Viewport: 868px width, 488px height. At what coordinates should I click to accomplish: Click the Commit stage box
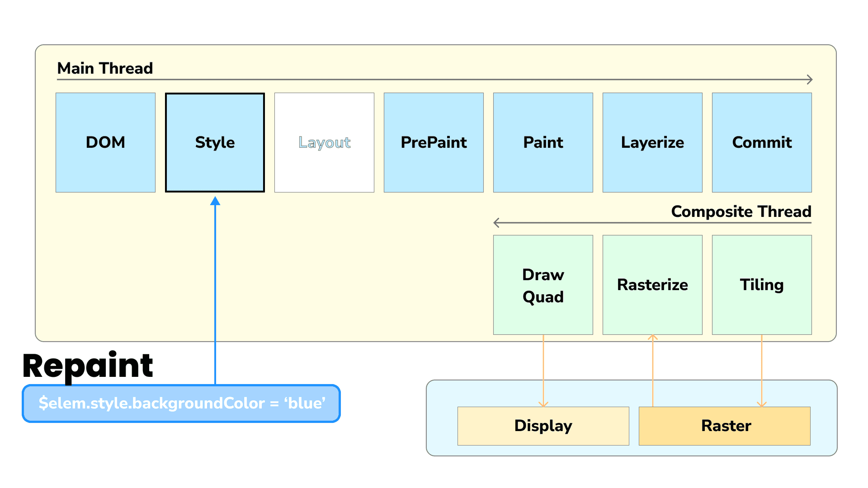tap(762, 142)
